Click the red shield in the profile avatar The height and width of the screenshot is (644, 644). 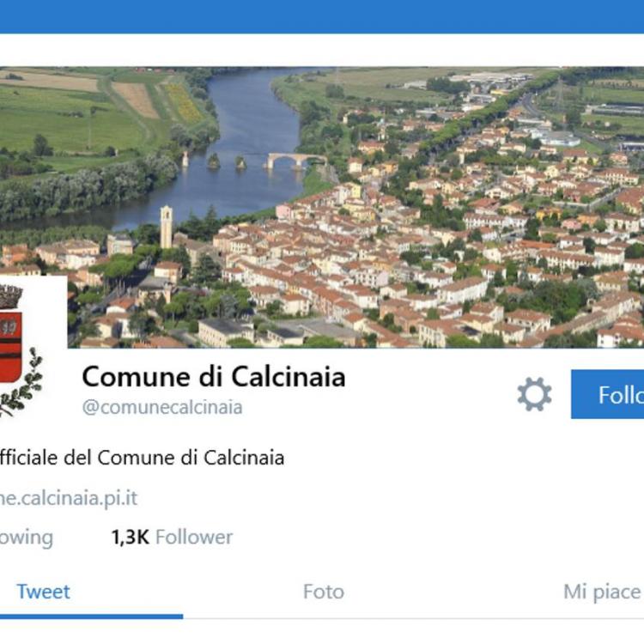point(10,347)
